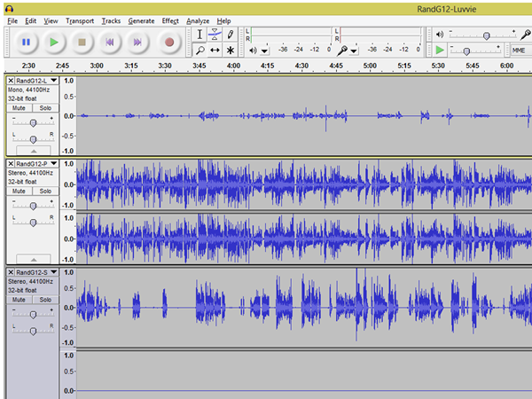
Task: Open the File menu
Action: point(12,21)
